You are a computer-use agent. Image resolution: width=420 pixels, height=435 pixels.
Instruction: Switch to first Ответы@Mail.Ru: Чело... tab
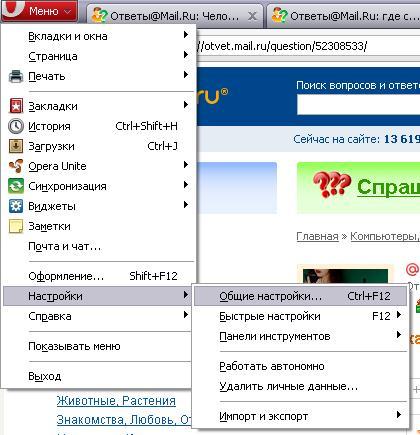[174, 16]
